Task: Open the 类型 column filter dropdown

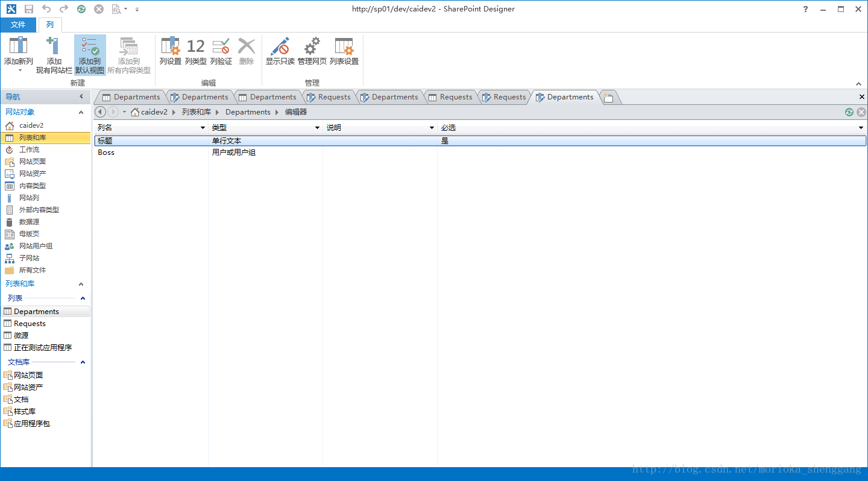Action: [317, 128]
